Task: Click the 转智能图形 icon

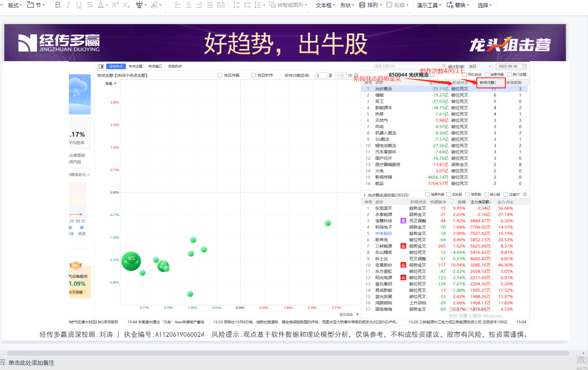Action: tap(272, 5)
